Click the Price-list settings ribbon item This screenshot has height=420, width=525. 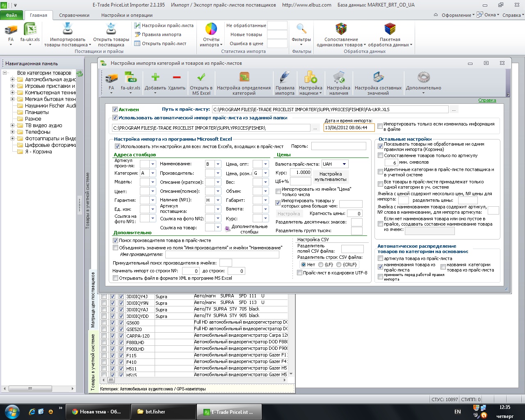[164, 25]
